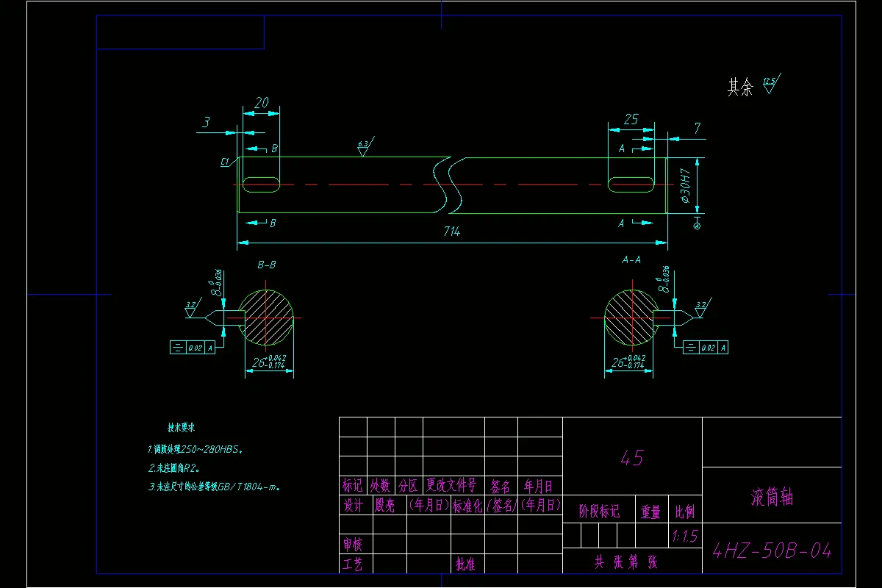Click the 标记 cell in title block
882x588 pixels.
[x=353, y=486]
